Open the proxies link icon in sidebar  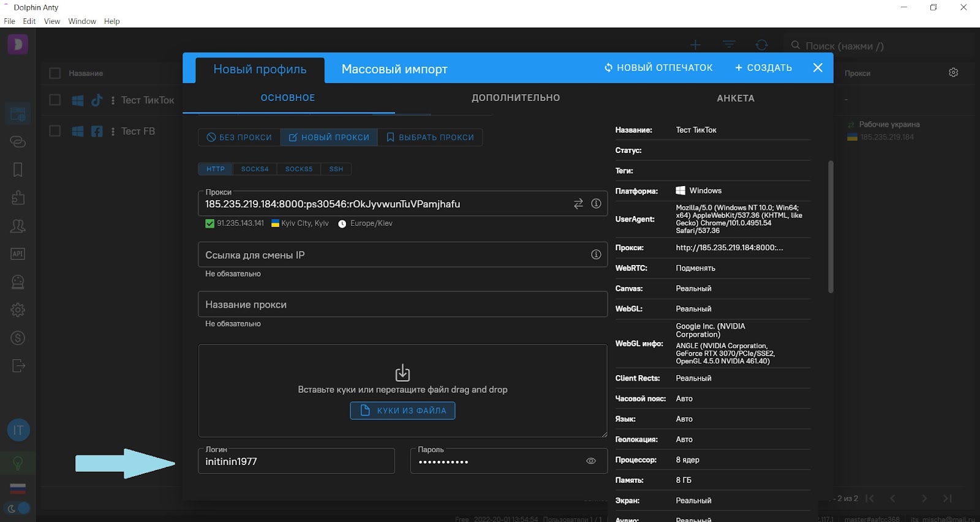[x=18, y=142]
